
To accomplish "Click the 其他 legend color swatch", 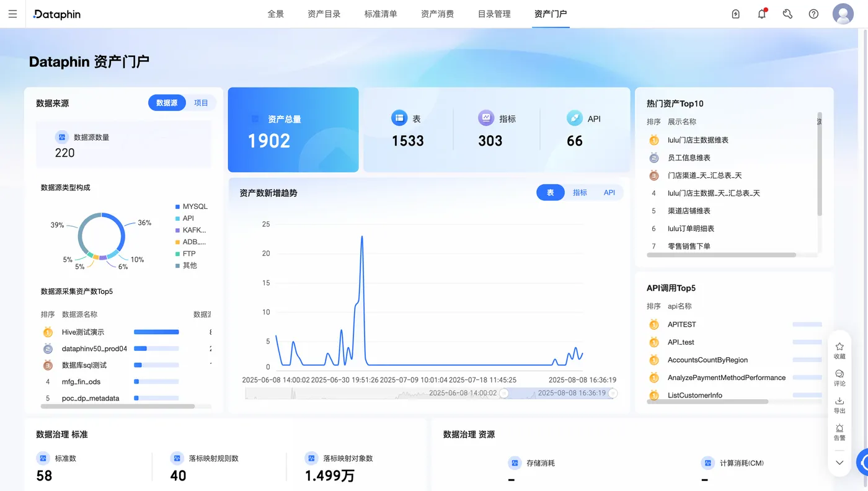I will coord(177,265).
